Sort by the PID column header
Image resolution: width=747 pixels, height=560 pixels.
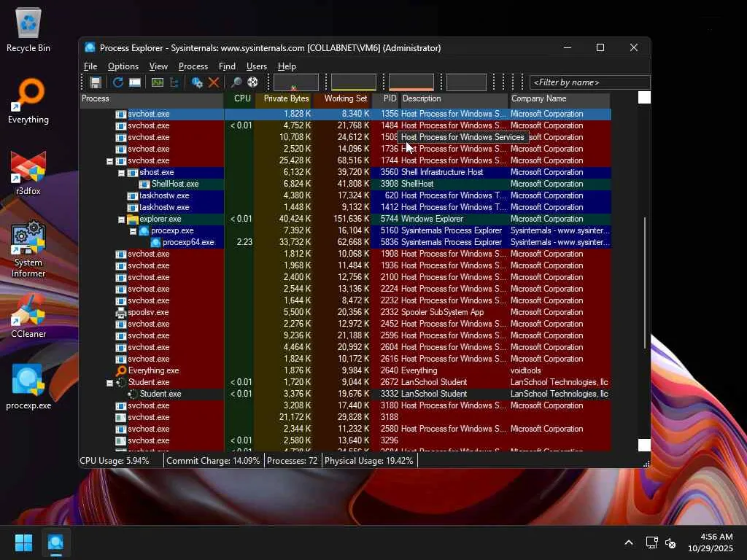(x=386, y=98)
